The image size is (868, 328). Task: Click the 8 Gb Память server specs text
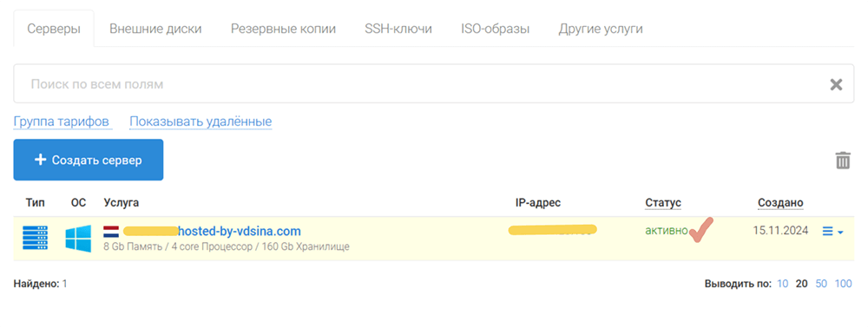click(227, 246)
